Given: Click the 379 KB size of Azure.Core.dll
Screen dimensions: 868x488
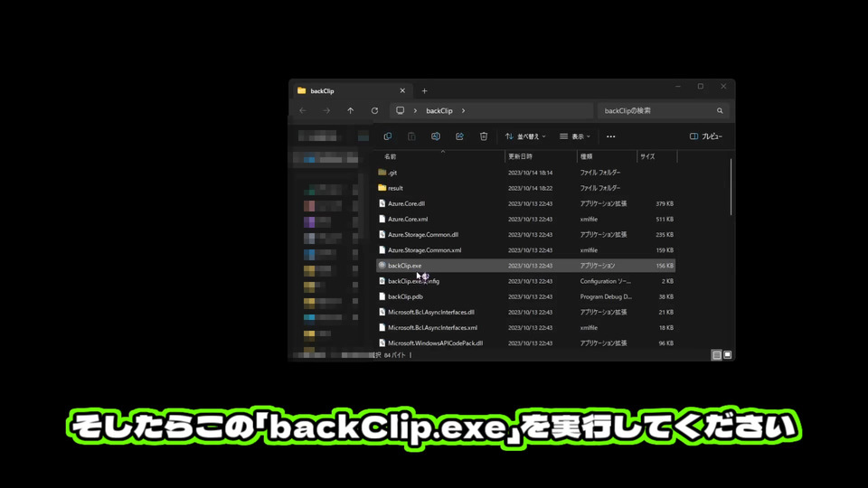Looking at the screenshot, I should 665,203.
